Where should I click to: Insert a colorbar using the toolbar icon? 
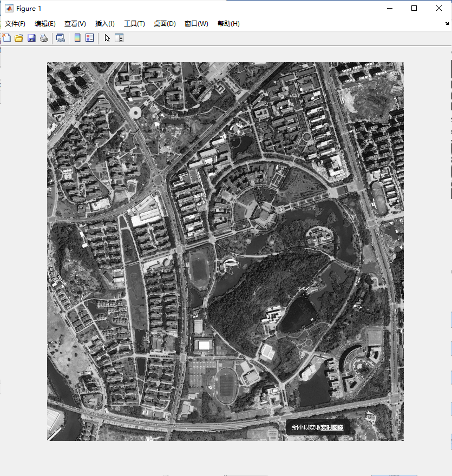77,38
